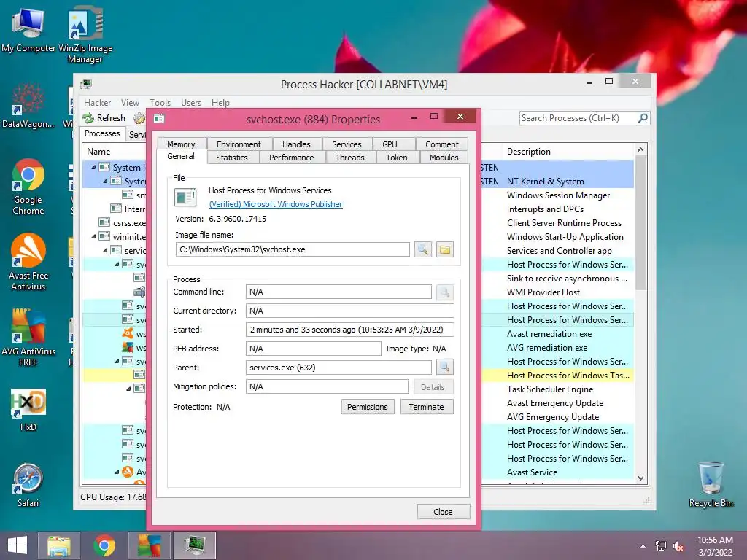This screenshot has width=747, height=560.
Task: Switch to the Threads tab
Action: [350, 157]
